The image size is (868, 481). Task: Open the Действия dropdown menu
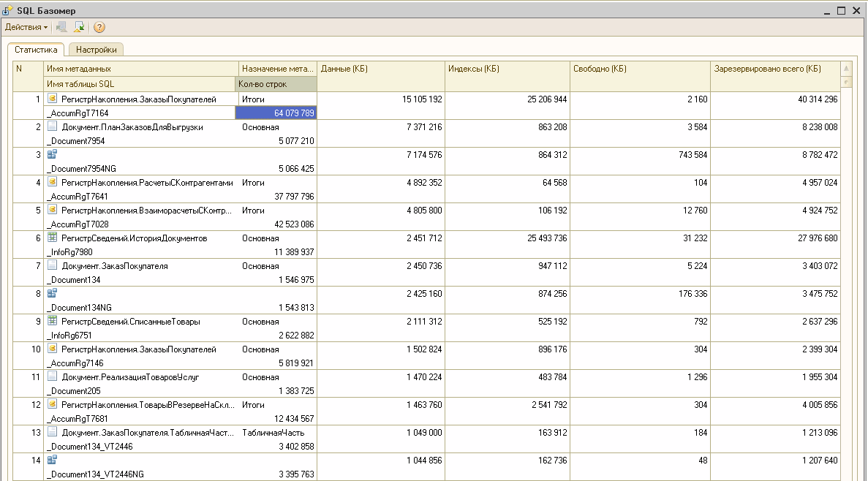[x=26, y=27]
